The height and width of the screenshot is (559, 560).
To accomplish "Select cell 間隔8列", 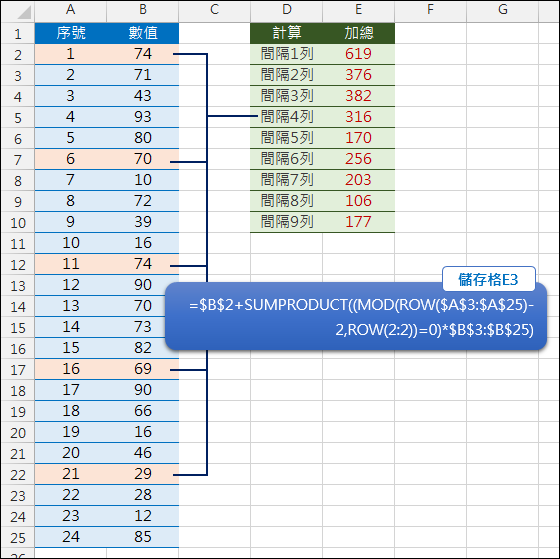I will pos(286,201).
